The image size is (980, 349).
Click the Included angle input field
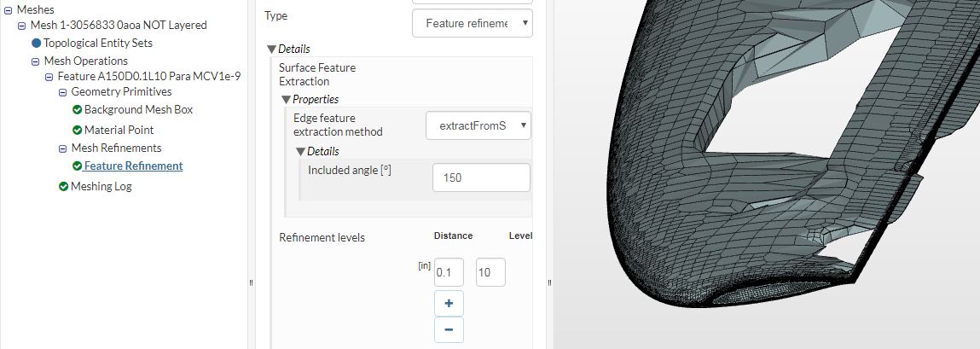pos(481,178)
